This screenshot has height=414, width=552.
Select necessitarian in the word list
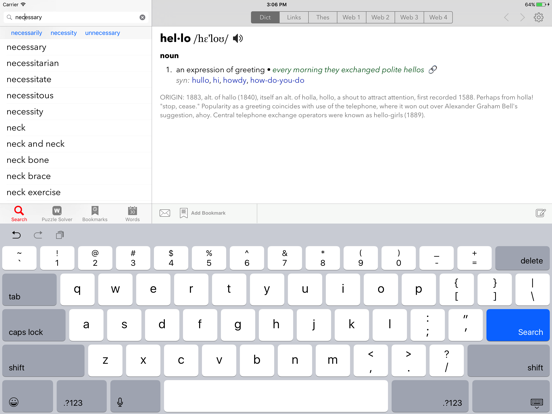[x=76, y=63]
